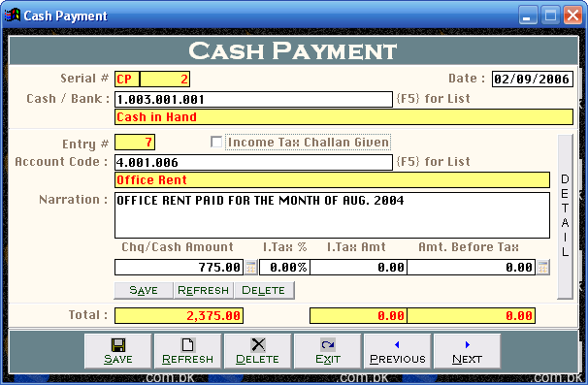The height and width of the screenshot is (385, 588).
Task: Click the Refresh blank page button
Action: pos(187,351)
